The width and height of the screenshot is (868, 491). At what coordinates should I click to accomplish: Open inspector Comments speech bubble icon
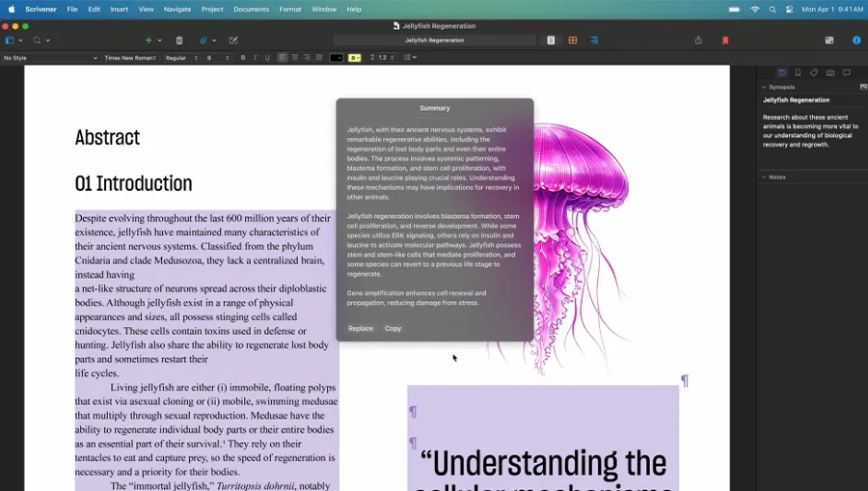point(847,72)
